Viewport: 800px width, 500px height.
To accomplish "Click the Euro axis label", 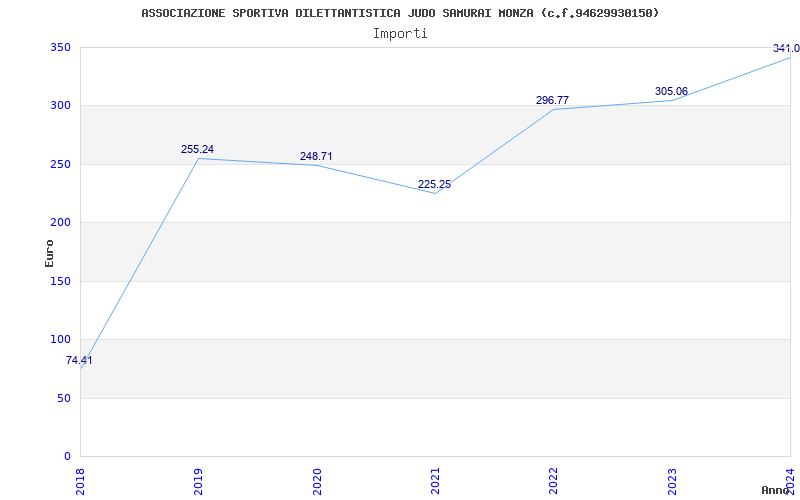I will (49, 253).
